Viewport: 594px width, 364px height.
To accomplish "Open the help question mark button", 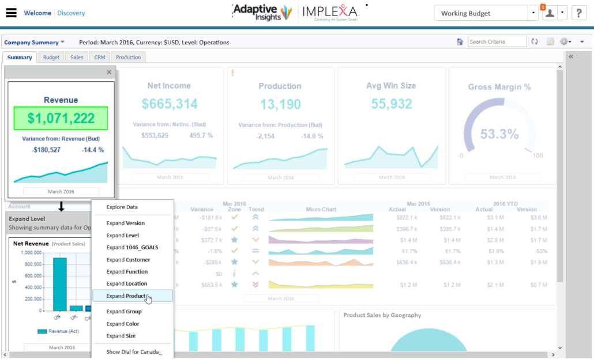I will (579, 13).
